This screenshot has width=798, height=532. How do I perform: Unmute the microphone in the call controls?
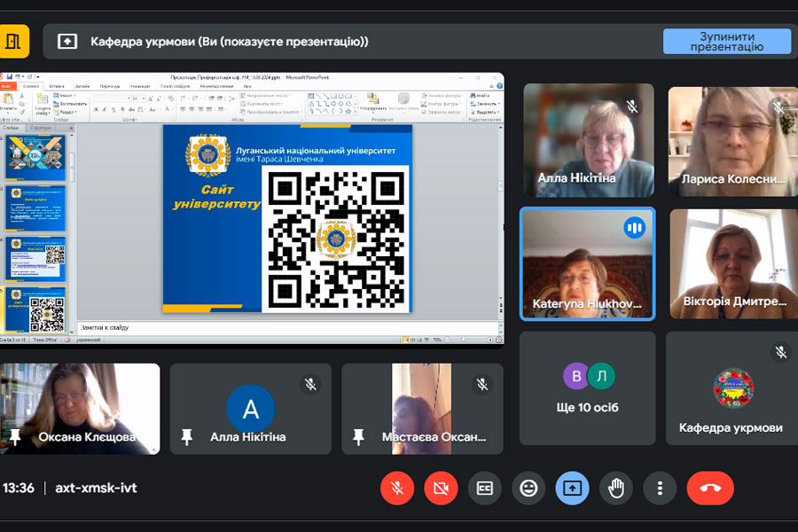click(397, 488)
